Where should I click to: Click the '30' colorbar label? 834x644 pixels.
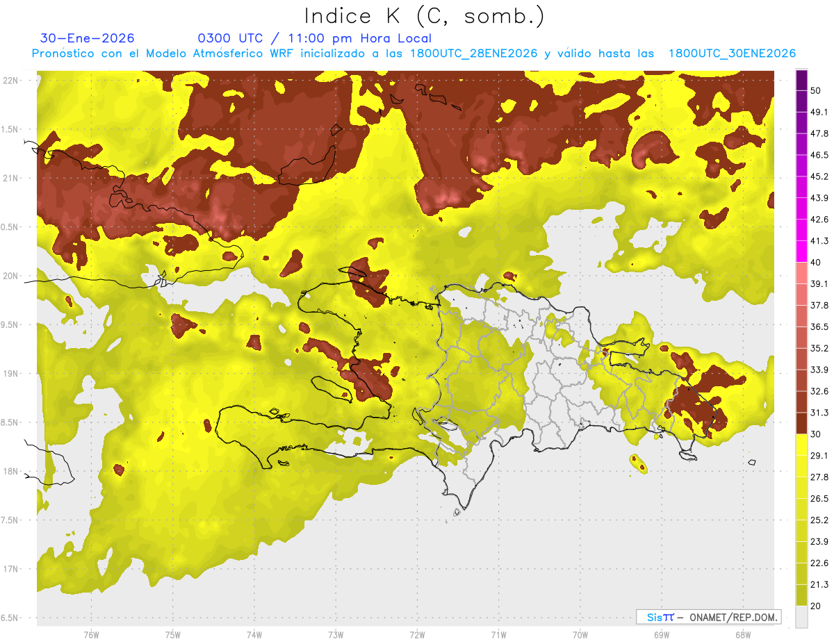click(816, 434)
